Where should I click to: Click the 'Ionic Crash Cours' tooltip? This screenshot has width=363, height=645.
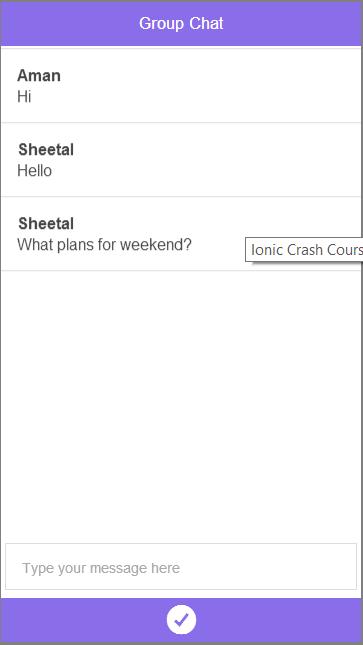[304, 250]
